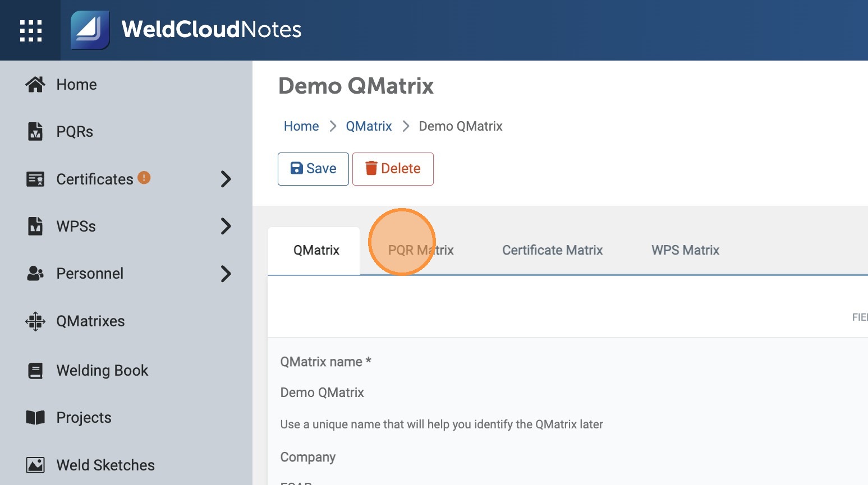Image resolution: width=868 pixels, height=485 pixels.
Task: Click the Home house icon in sidebar
Action: coord(35,85)
